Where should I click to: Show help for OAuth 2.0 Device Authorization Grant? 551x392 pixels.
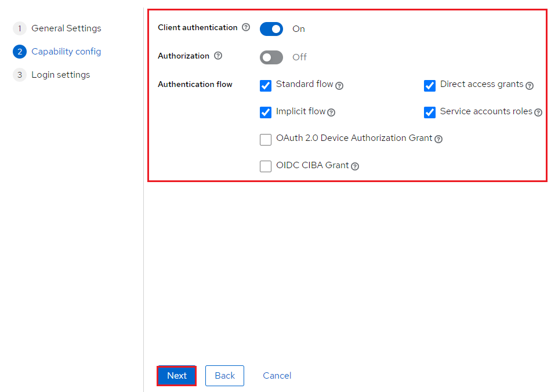coord(438,139)
